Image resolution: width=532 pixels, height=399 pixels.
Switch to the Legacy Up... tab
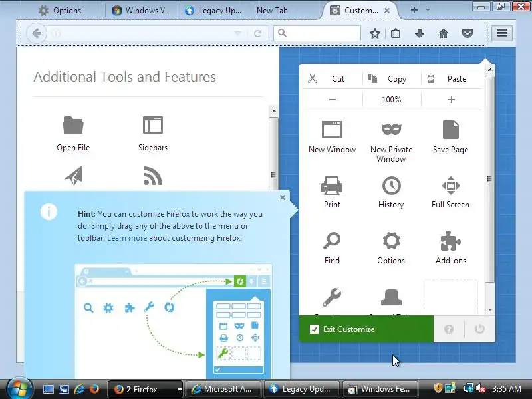pyautogui.click(x=214, y=11)
